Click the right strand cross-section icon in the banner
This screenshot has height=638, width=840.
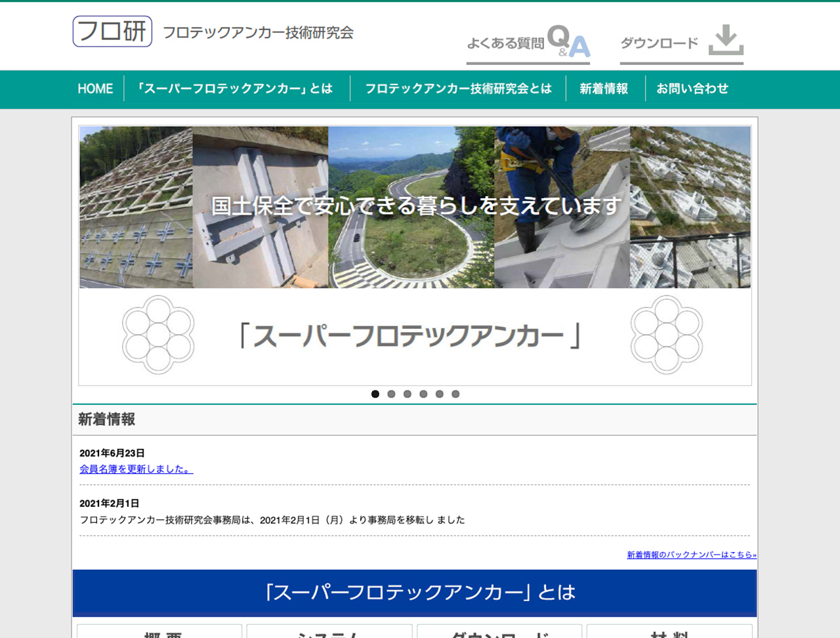coord(667,335)
